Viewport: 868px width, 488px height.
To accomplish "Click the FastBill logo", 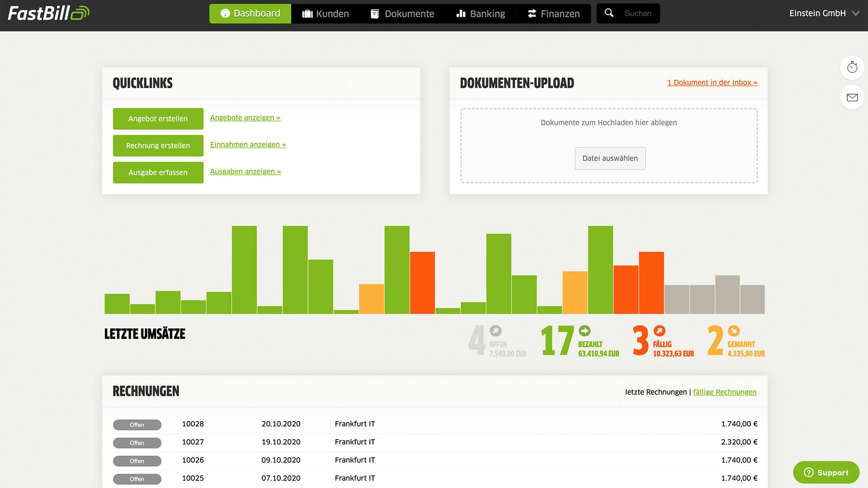I will pos(48,13).
